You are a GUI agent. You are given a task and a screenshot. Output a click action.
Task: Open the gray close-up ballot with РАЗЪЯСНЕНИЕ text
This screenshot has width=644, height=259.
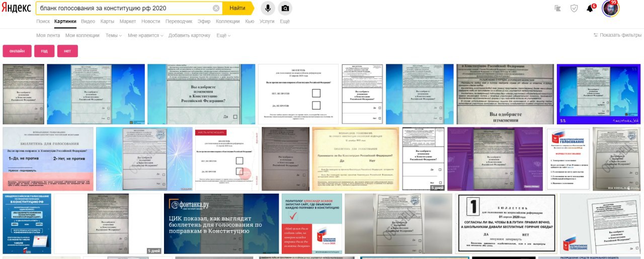[505, 94]
